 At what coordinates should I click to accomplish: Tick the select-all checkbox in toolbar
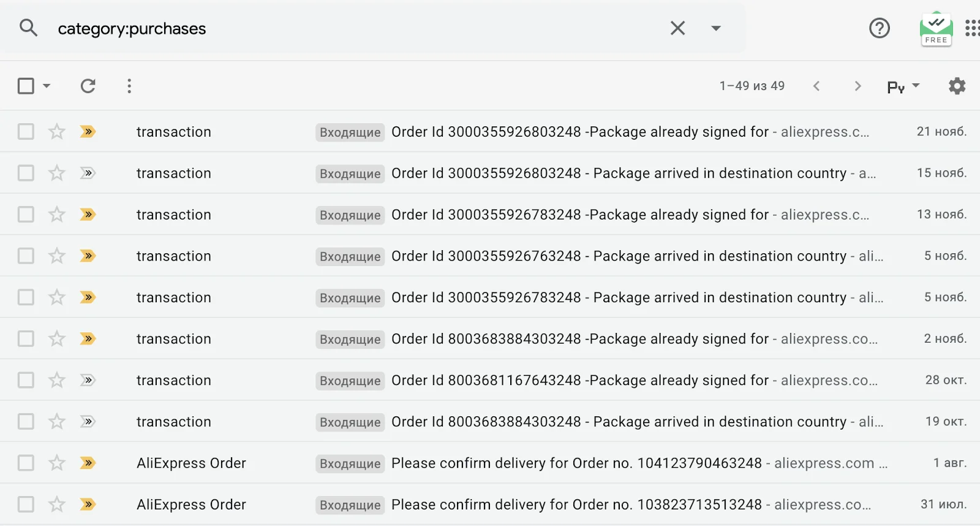click(26, 86)
